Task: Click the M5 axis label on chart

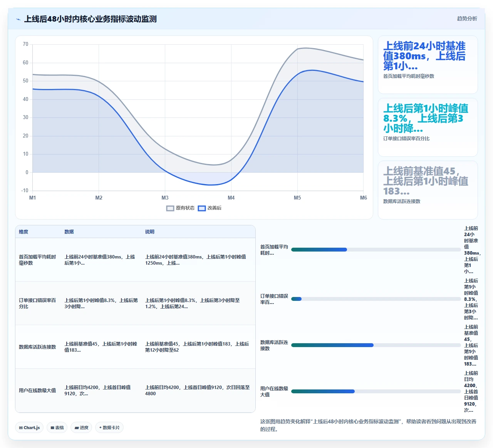Action: (x=297, y=198)
